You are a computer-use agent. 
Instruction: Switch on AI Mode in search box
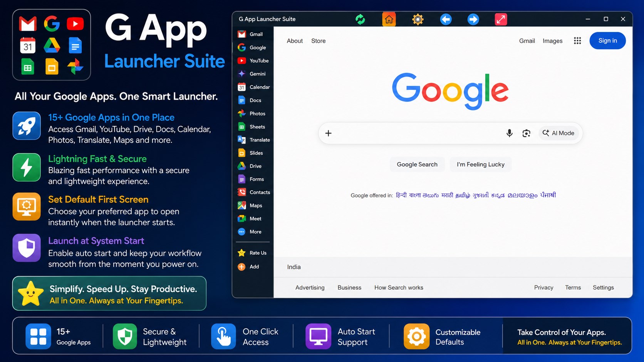(x=558, y=133)
